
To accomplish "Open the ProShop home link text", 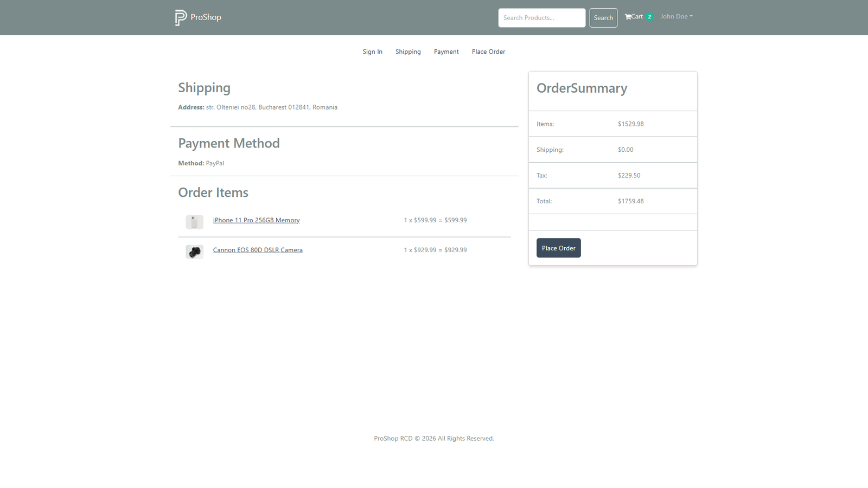I will pyautogui.click(x=206, y=17).
